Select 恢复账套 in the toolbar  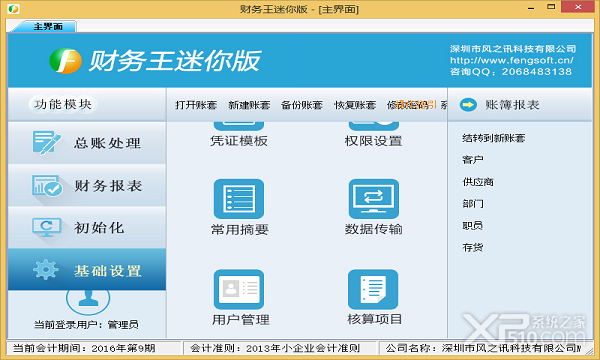[x=355, y=105]
